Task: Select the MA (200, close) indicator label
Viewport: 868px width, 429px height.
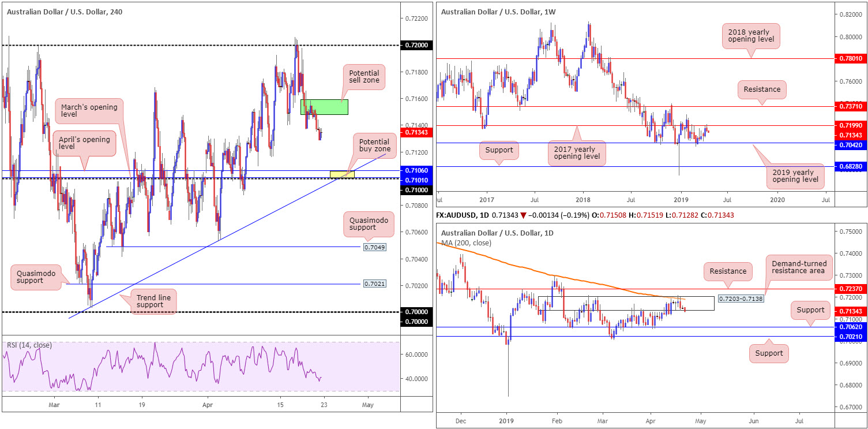Action: point(466,243)
